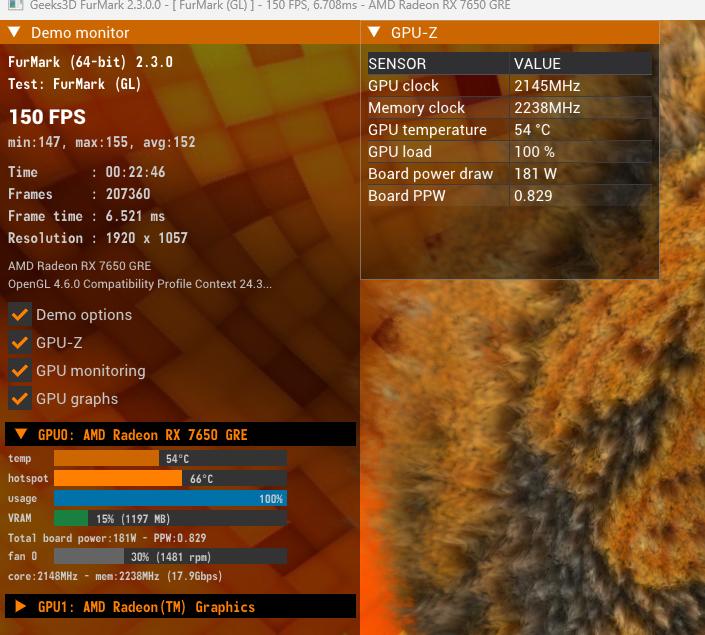Click the Test: FurMark (GL) line
Image resolution: width=705 pixels, height=635 pixels.
(74, 84)
